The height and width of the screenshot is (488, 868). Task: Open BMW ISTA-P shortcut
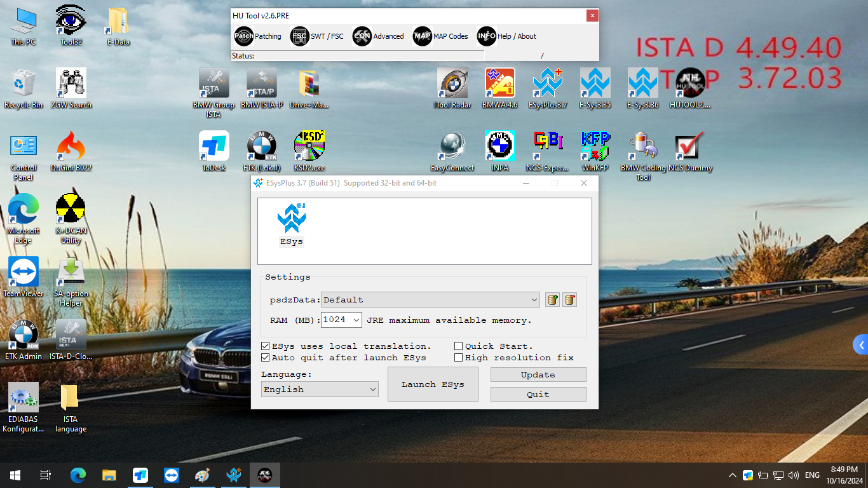coord(262,89)
